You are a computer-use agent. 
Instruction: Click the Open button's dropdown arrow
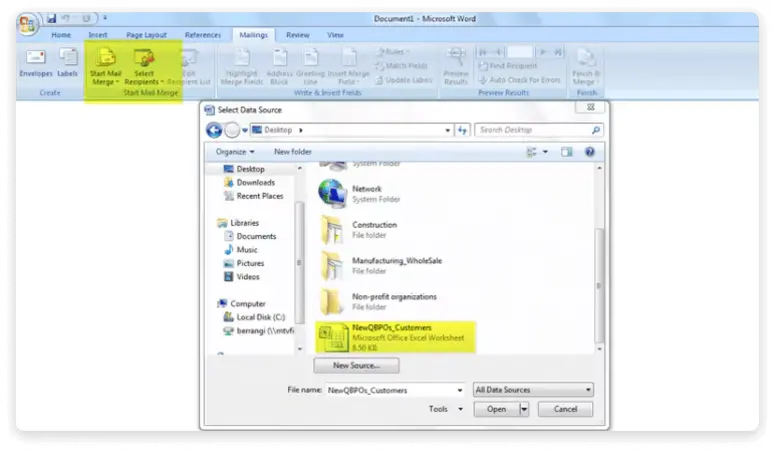coord(523,409)
